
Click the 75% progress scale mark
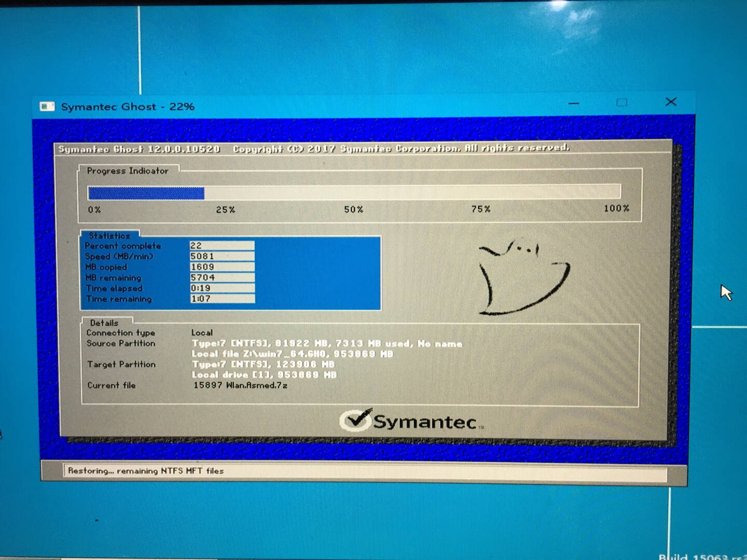[x=481, y=209]
